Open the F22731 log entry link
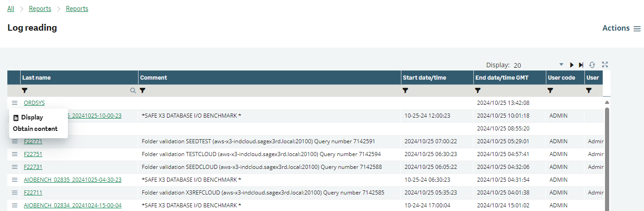This screenshot has width=644, height=211. (x=33, y=167)
